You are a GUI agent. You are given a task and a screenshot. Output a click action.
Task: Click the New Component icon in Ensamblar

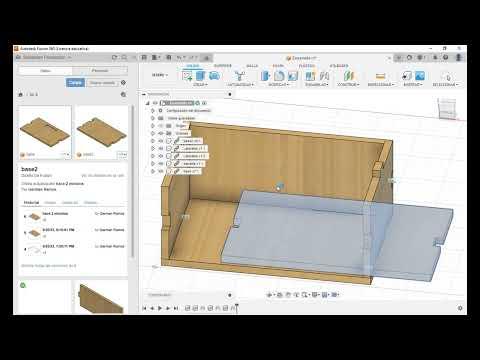[310, 76]
